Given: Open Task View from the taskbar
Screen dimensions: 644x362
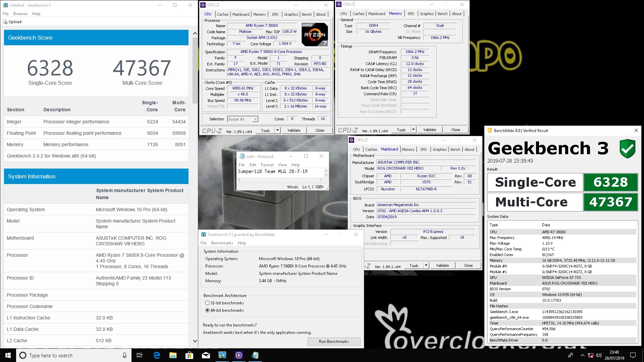Looking at the screenshot, I should point(140,355).
